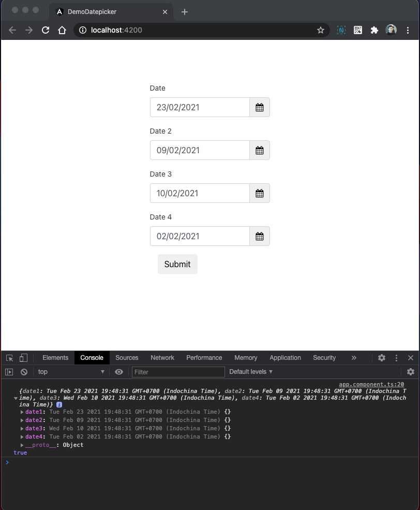Expand the __proto__ property
Screen dimensions: 420x510
(22, 445)
